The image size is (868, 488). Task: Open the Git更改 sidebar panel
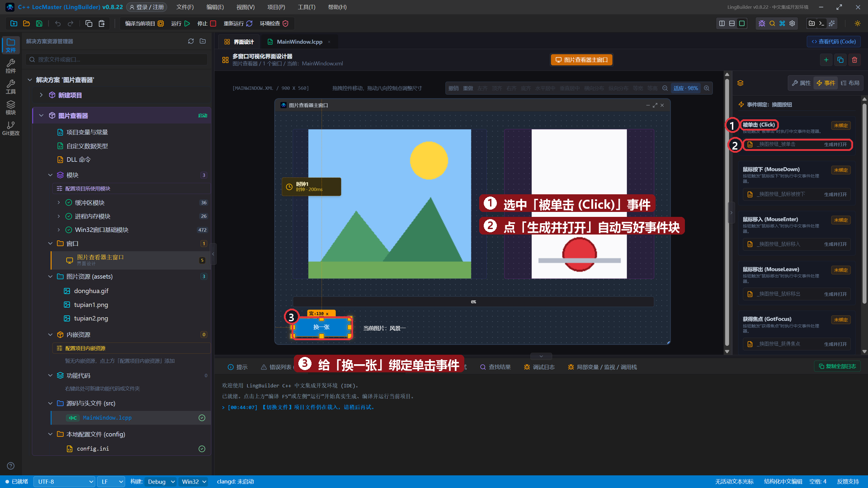(11, 128)
